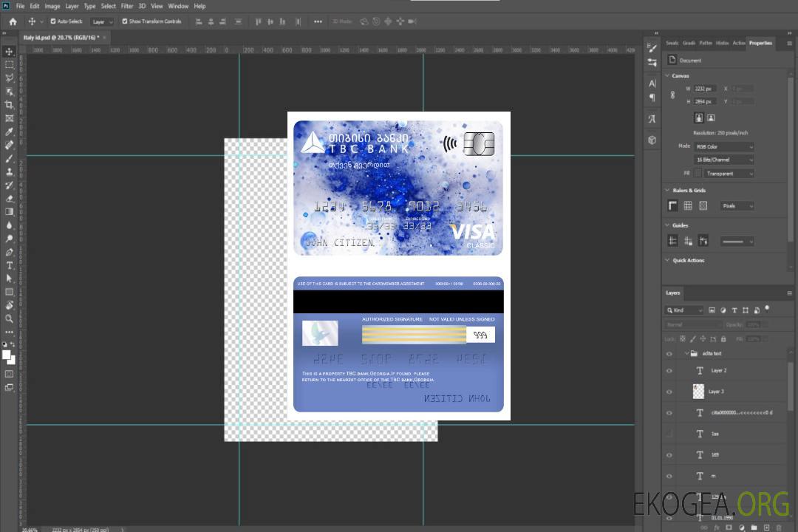Open the 16 Bits/Channel dropdown
The height and width of the screenshot is (532, 798).
coord(723,160)
